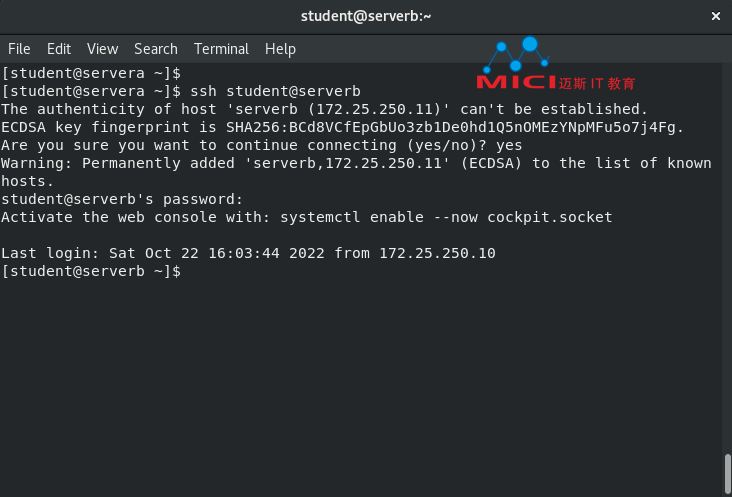Click the current serverb prompt line
Screen dimensions: 732x497
pyautogui.click(x=91, y=271)
